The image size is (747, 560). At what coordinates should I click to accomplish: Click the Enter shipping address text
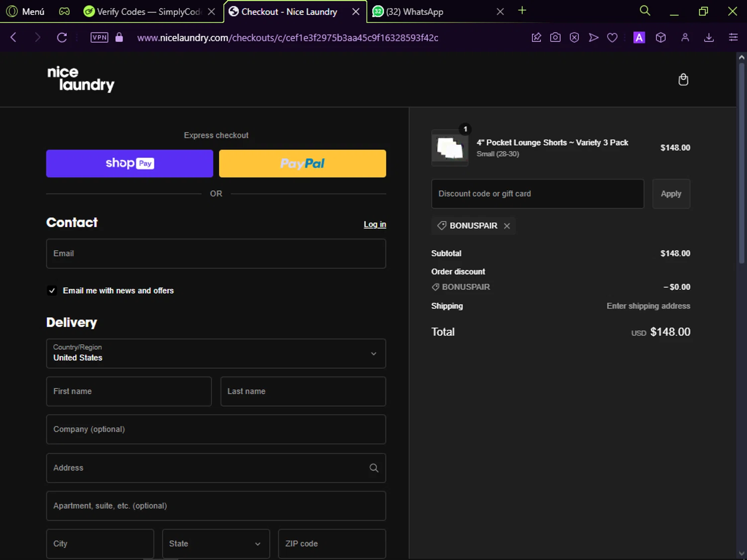tap(648, 306)
